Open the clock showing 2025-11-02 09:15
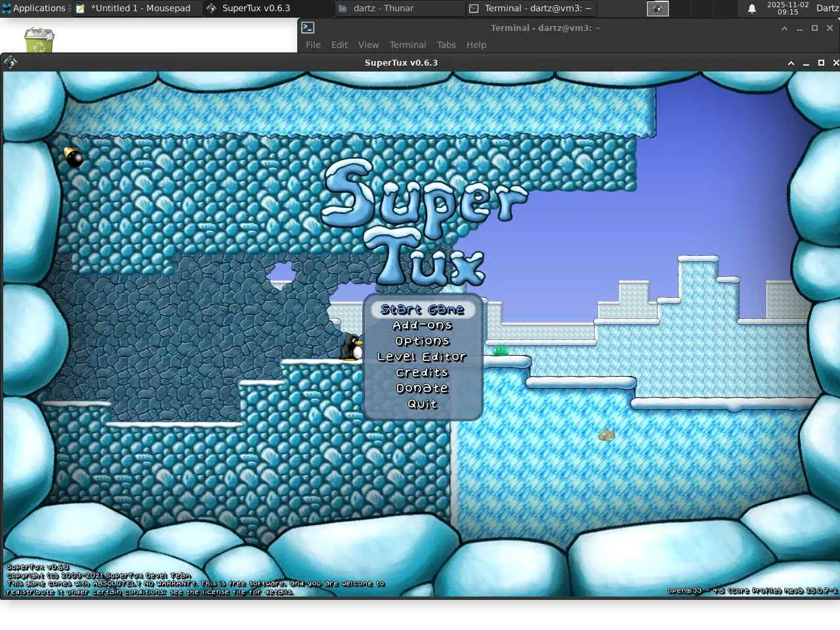This screenshot has height=630, width=840. (787, 9)
